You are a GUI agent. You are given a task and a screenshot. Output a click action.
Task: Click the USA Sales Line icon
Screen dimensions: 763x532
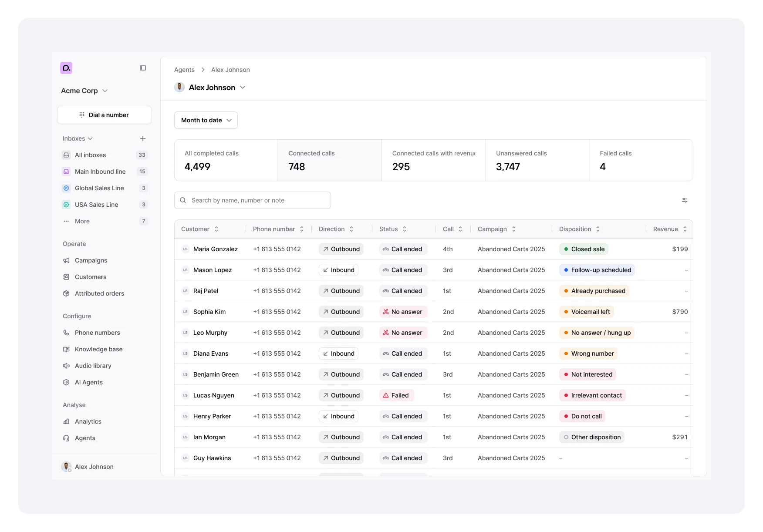point(66,205)
